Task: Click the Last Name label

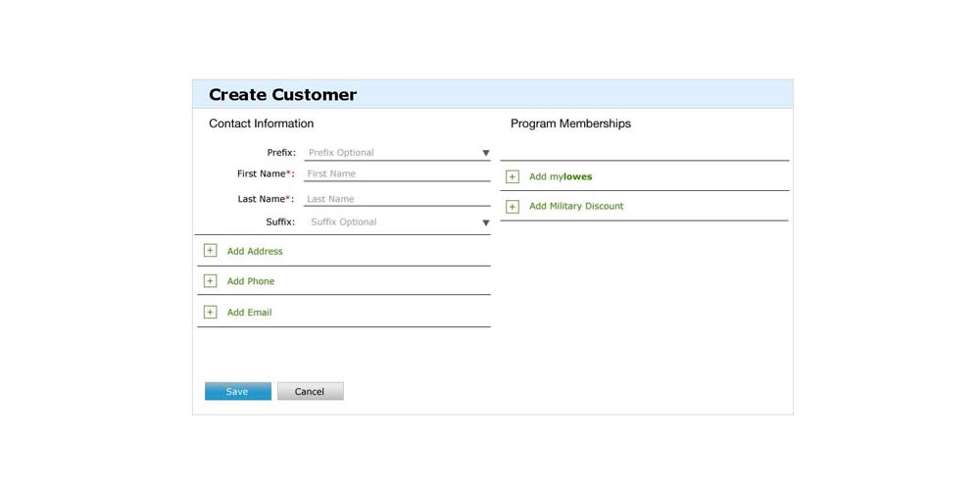Action: [267, 199]
